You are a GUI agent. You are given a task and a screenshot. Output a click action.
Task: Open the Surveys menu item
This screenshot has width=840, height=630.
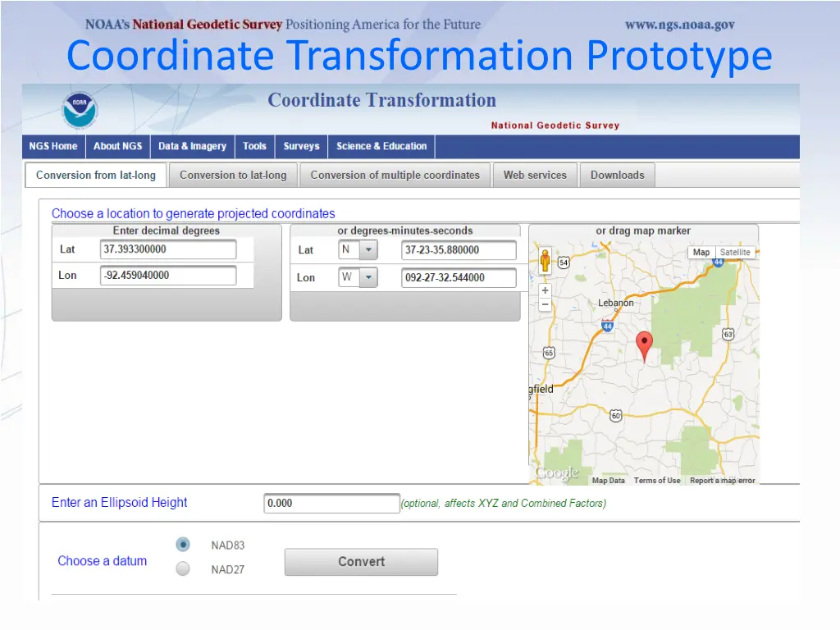point(301,146)
